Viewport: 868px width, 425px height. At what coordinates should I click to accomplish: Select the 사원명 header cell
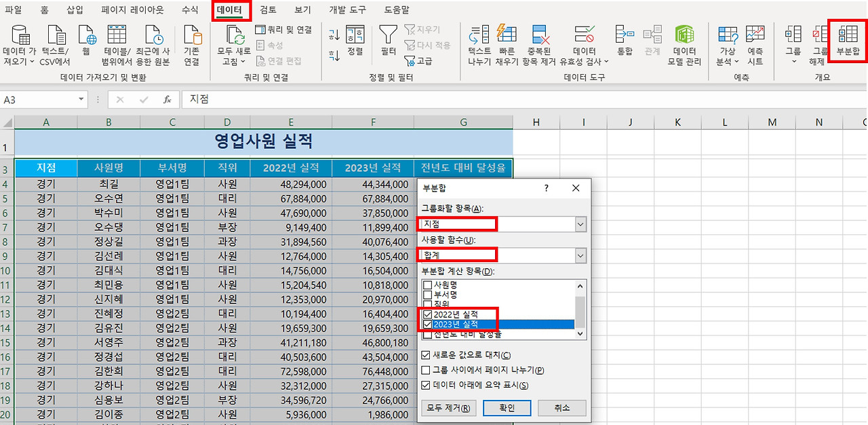(108, 168)
